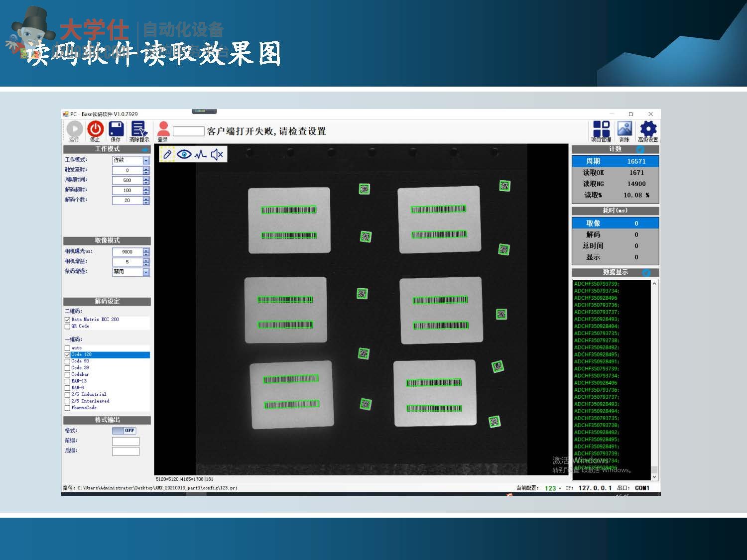Enable the Code 39 checkbox
This screenshot has width=747, height=560.
pyautogui.click(x=67, y=368)
